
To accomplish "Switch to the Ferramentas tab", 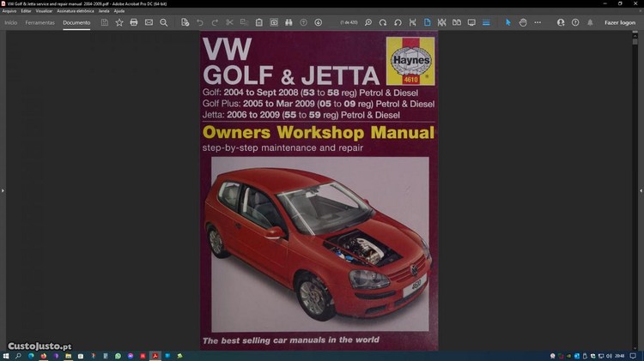I will pyautogui.click(x=39, y=22).
